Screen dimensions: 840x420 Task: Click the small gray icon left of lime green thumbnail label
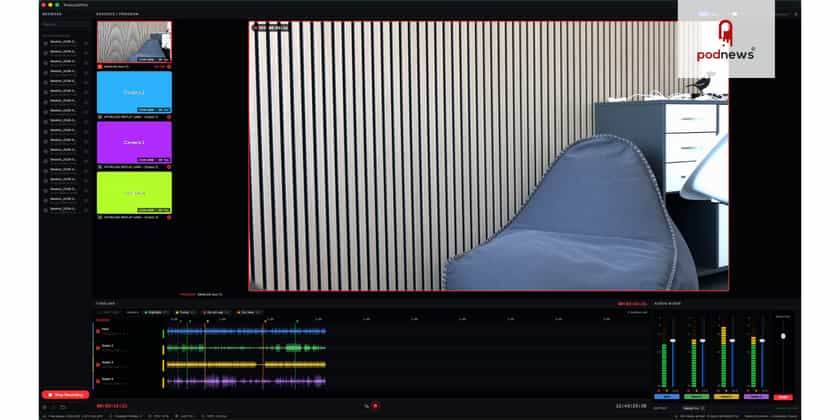pyautogui.click(x=100, y=218)
